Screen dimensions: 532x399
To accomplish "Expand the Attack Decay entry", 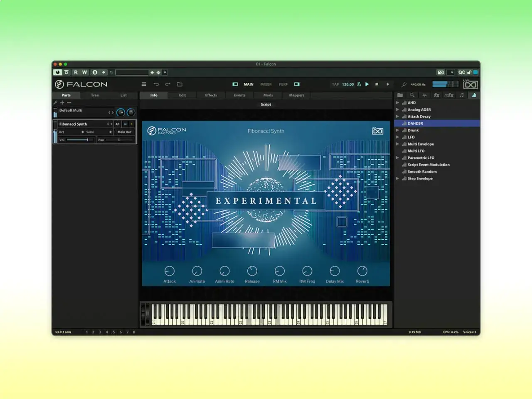I will (397, 116).
